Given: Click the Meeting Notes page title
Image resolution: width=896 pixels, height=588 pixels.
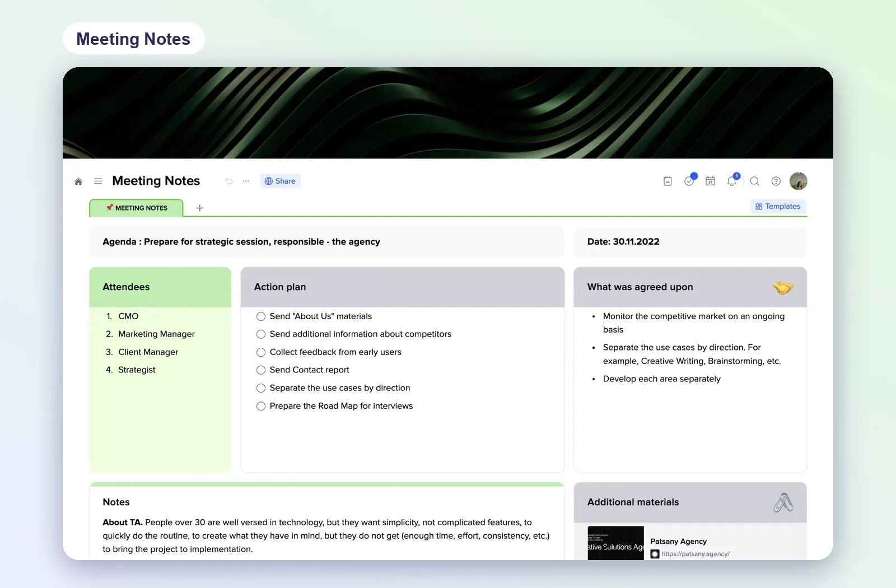Looking at the screenshot, I should tap(156, 181).
